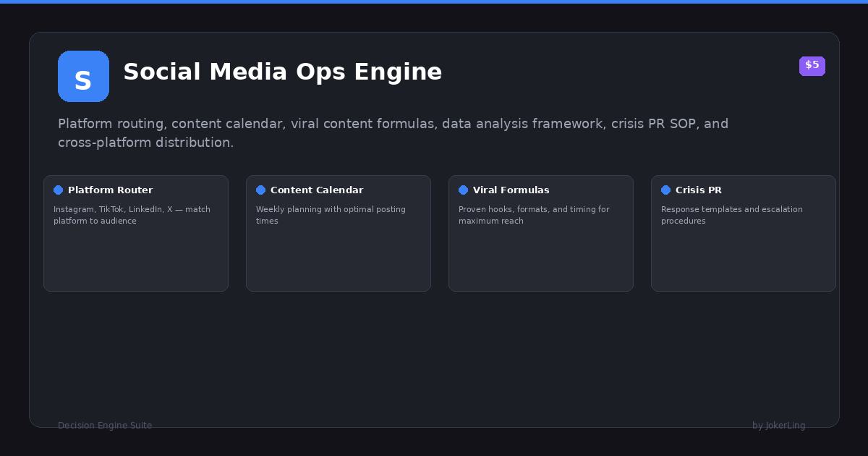
Task: Open the Content Calendar card title
Action: pos(317,190)
